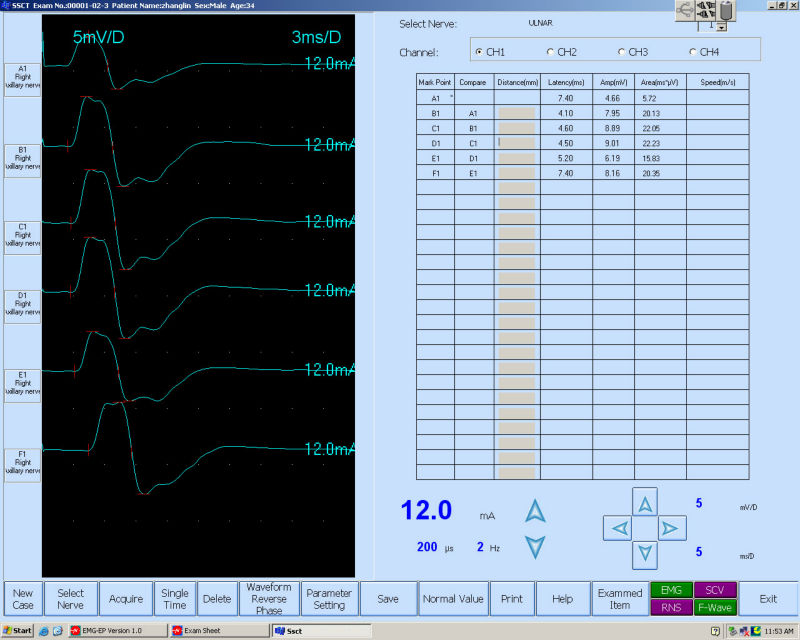Launch Internet Explorer from quick launch
This screenshot has width=800, height=640.
tap(44, 631)
